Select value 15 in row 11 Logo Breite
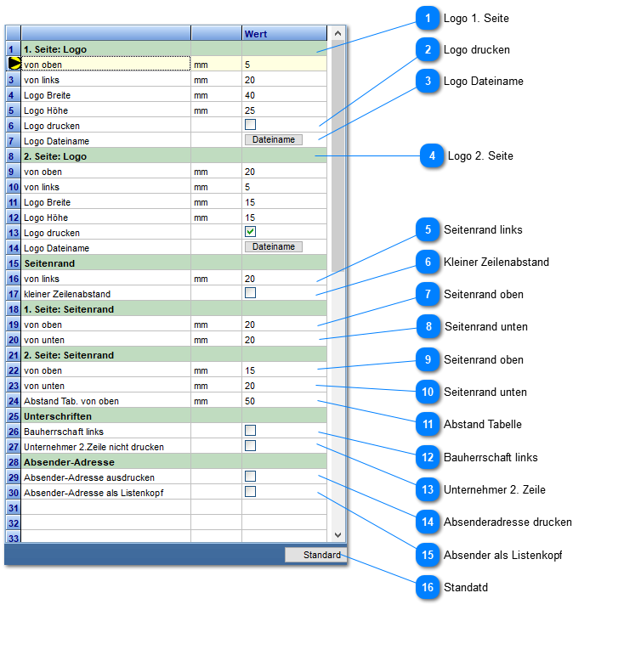Image resolution: width=624 pixels, height=672 pixels. (x=284, y=202)
